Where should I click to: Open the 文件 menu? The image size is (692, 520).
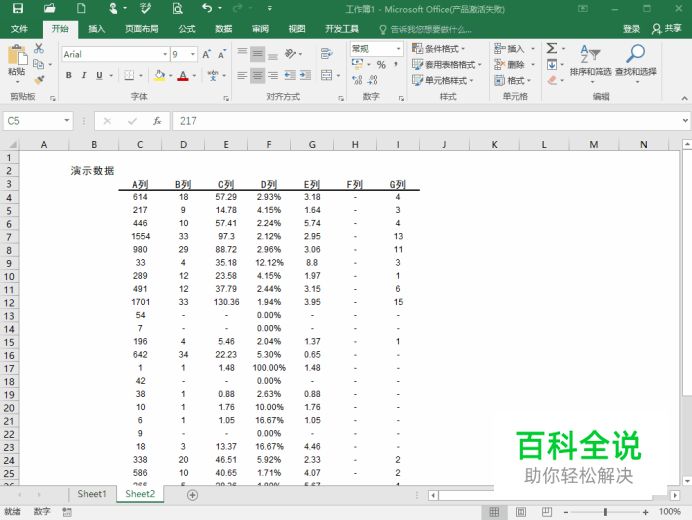tap(19, 29)
